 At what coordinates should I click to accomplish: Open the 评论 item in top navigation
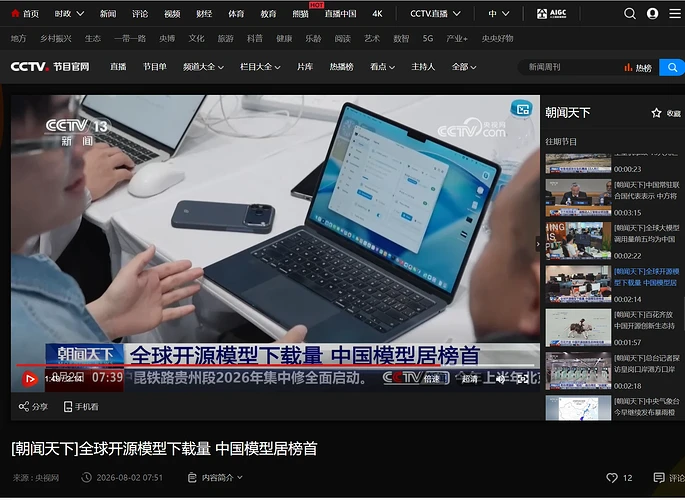pyautogui.click(x=140, y=14)
